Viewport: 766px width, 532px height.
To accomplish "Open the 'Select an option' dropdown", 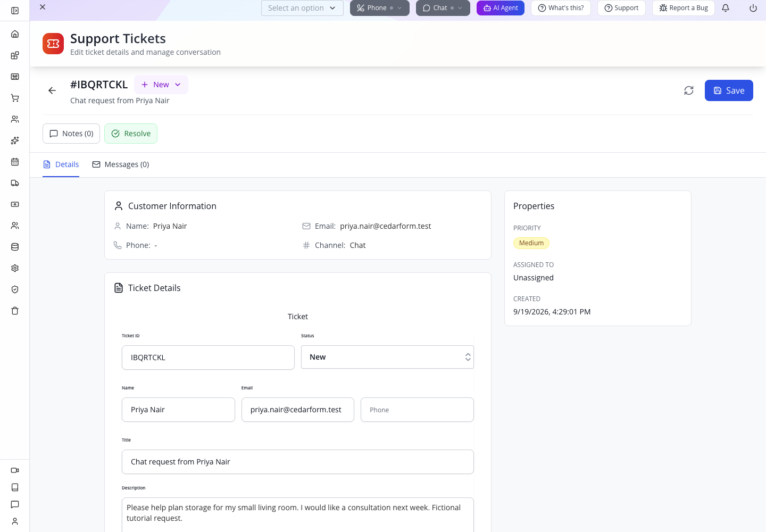I will point(302,8).
